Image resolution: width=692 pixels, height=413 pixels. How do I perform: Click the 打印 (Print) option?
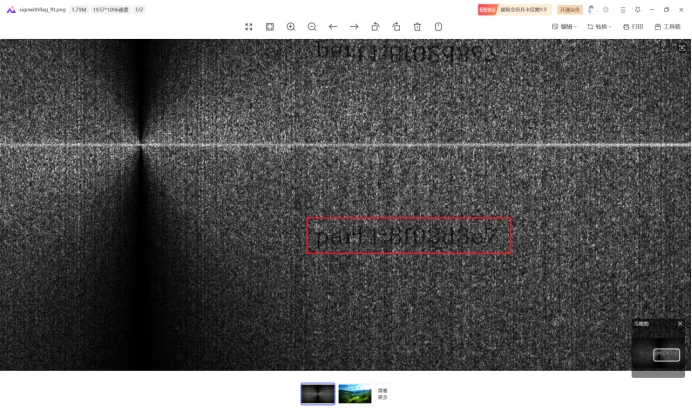[633, 27]
